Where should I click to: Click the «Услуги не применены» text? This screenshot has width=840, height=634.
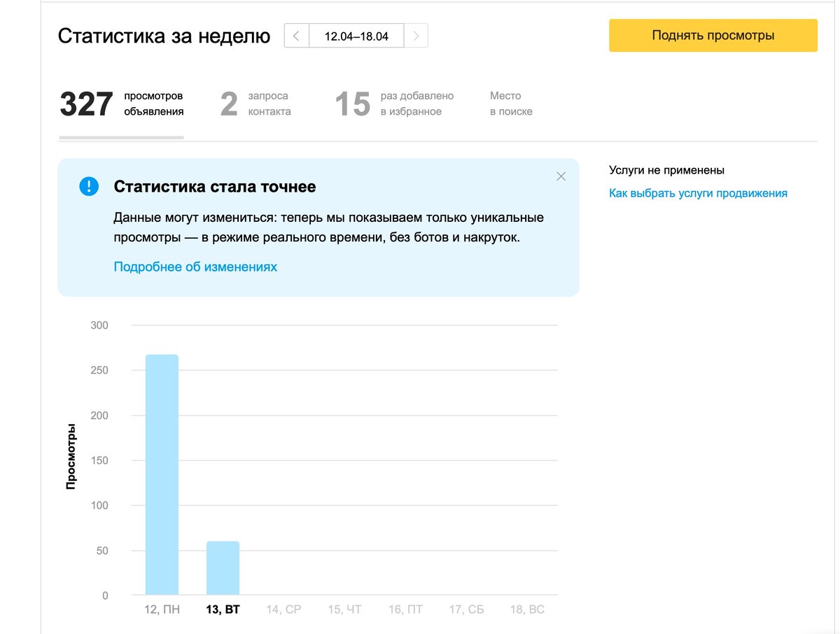coord(666,170)
